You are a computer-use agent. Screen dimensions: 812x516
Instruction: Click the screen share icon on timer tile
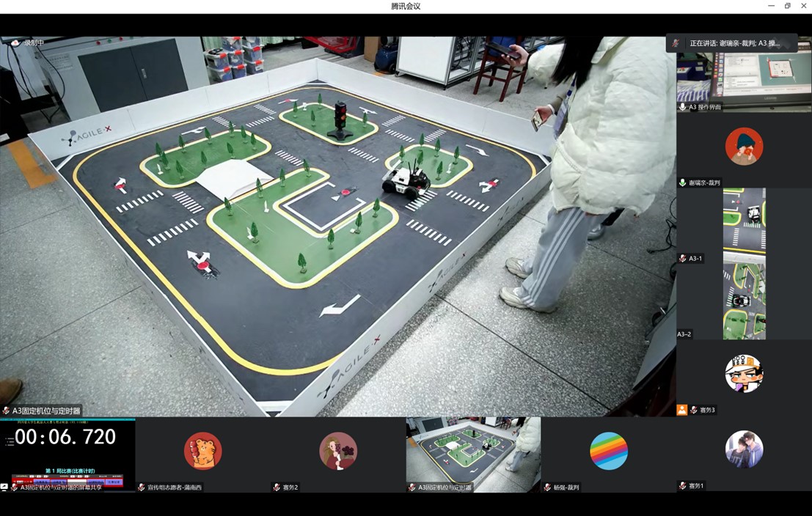click(4, 487)
